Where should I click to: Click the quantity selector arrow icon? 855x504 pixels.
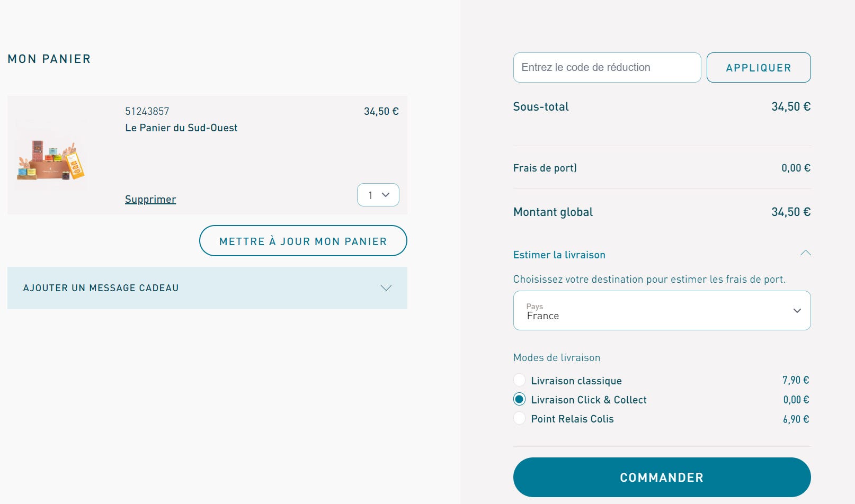(x=386, y=195)
